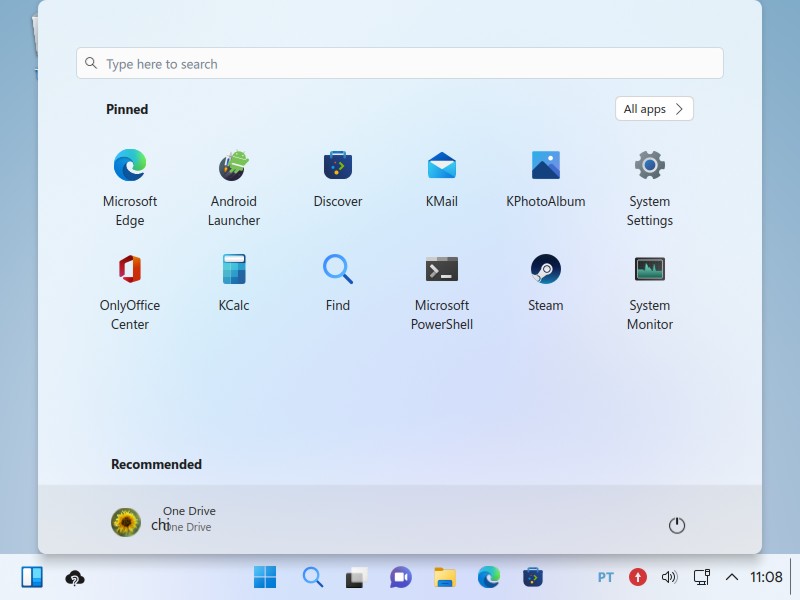Focus the Type here to search field
The height and width of the screenshot is (600, 800).
(400, 63)
